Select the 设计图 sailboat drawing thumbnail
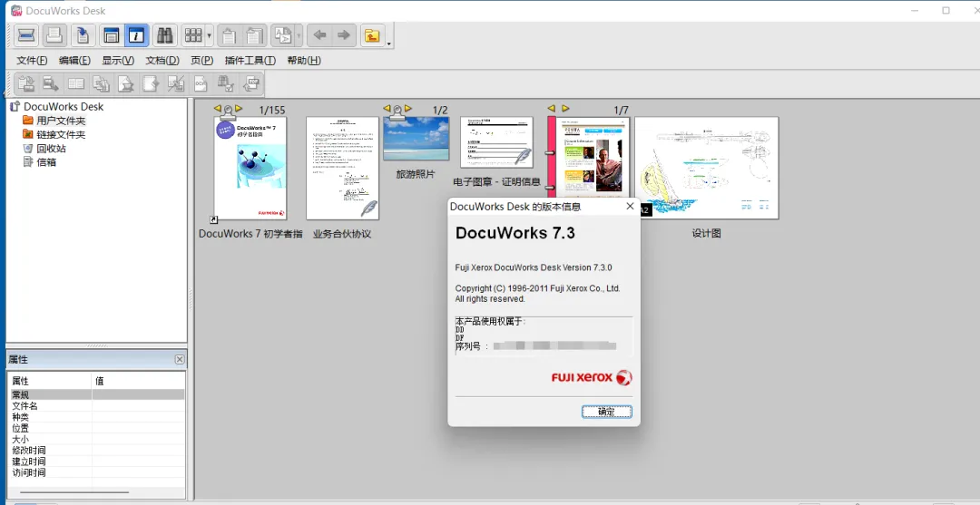Viewport: 980px width, 505px height. 707,168
